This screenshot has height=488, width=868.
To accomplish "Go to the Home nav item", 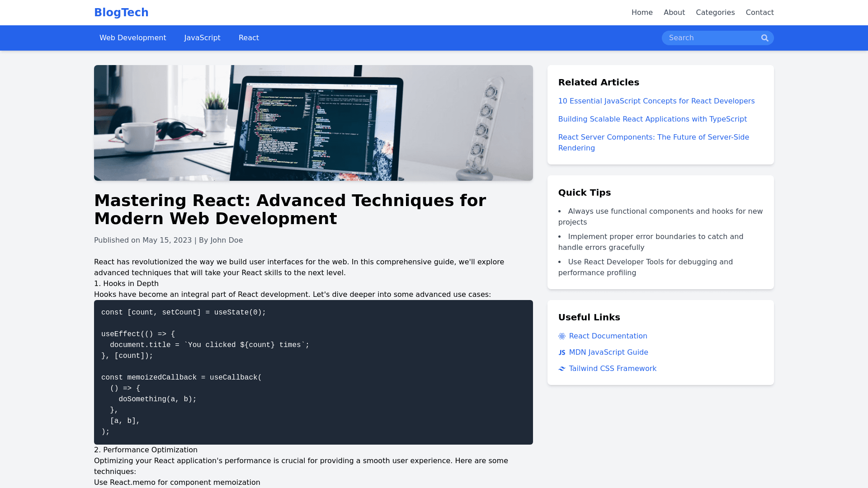I will (642, 13).
